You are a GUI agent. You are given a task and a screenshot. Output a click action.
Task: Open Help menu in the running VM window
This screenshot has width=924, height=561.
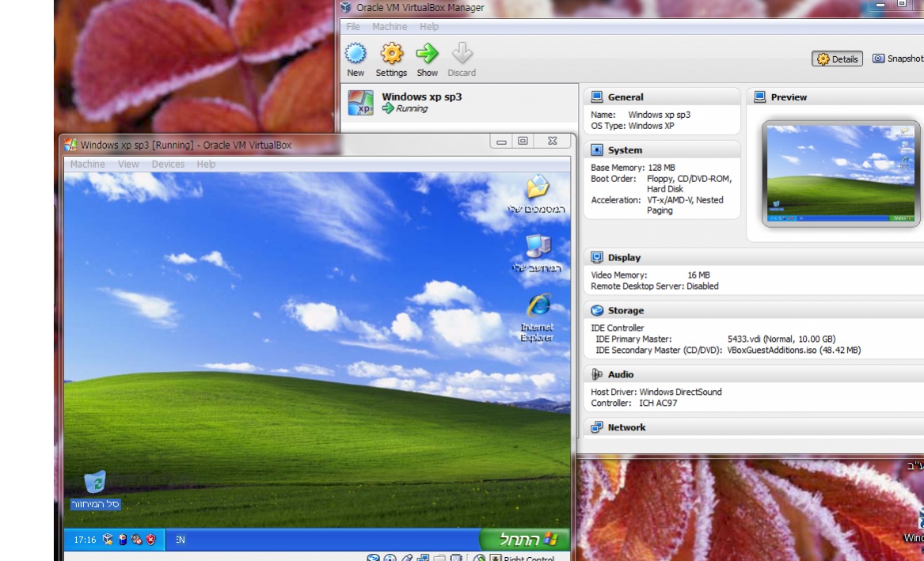pyautogui.click(x=206, y=165)
